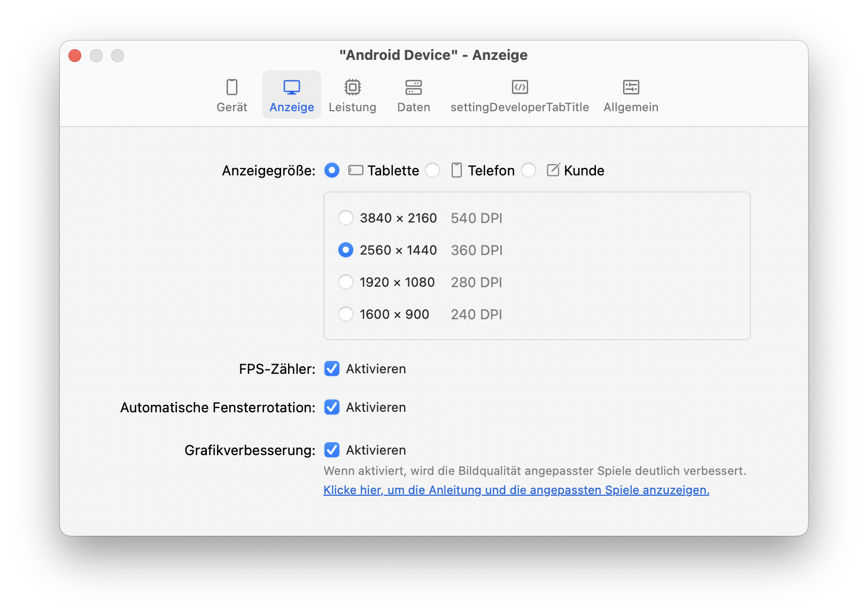Click the Kunde edit pencil icon
Viewport: 868px width, 615px height.
[553, 170]
